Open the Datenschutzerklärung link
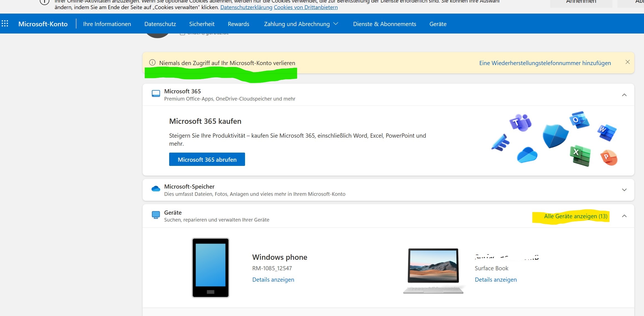The width and height of the screenshot is (644, 316). (x=246, y=7)
